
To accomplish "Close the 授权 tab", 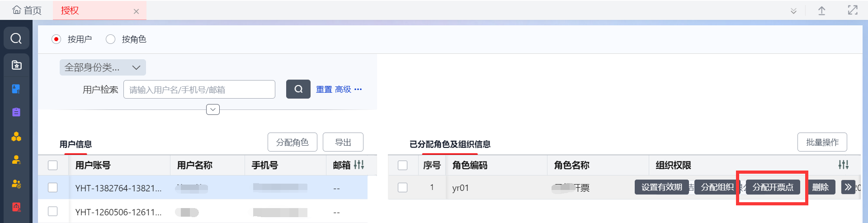I will click(136, 11).
